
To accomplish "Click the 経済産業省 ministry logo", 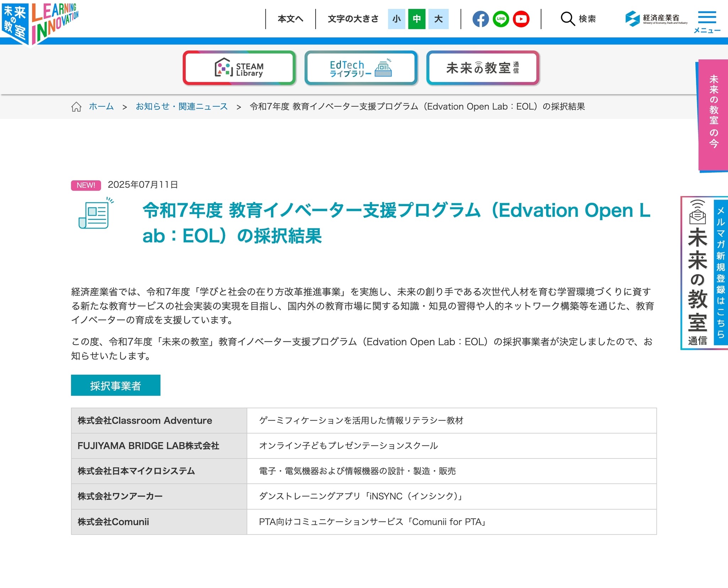I will (x=656, y=18).
